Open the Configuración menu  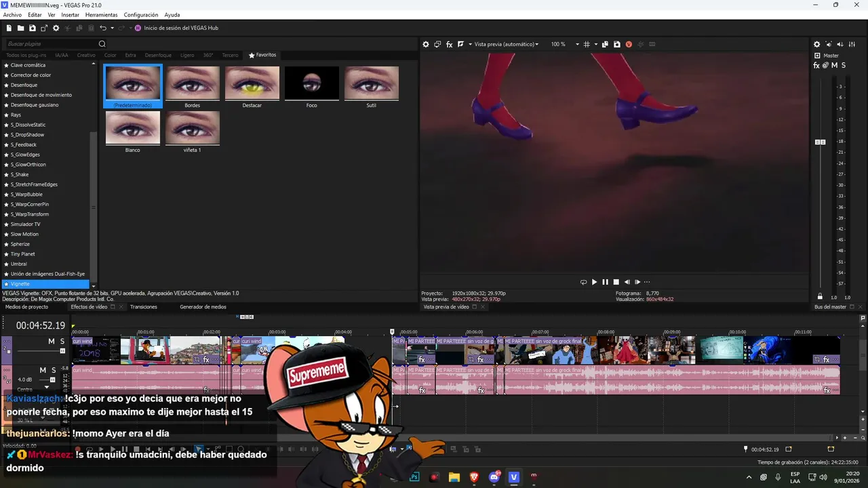pyautogui.click(x=141, y=15)
